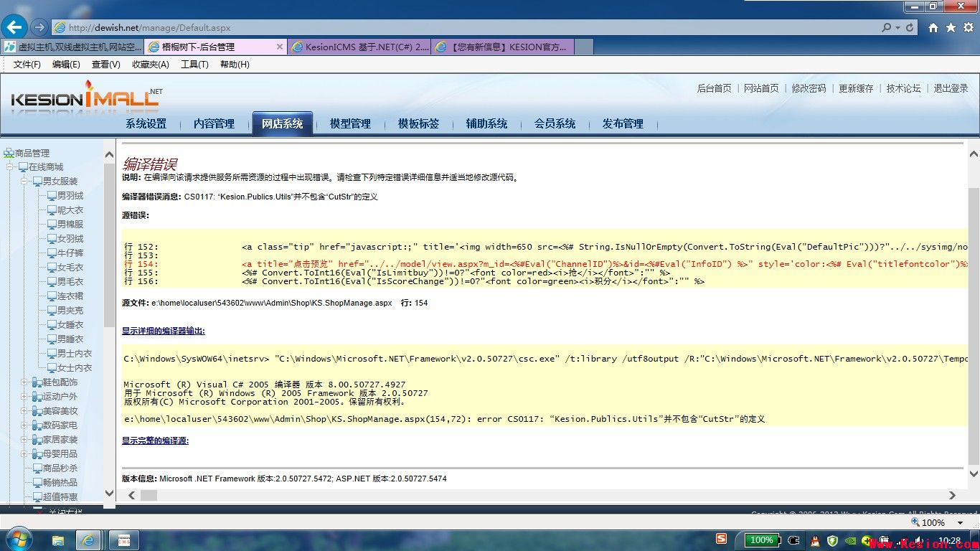Click the down arrow of left tree scrollbar
The image size is (980, 551).
pyautogui.click(x=110, y=493)
